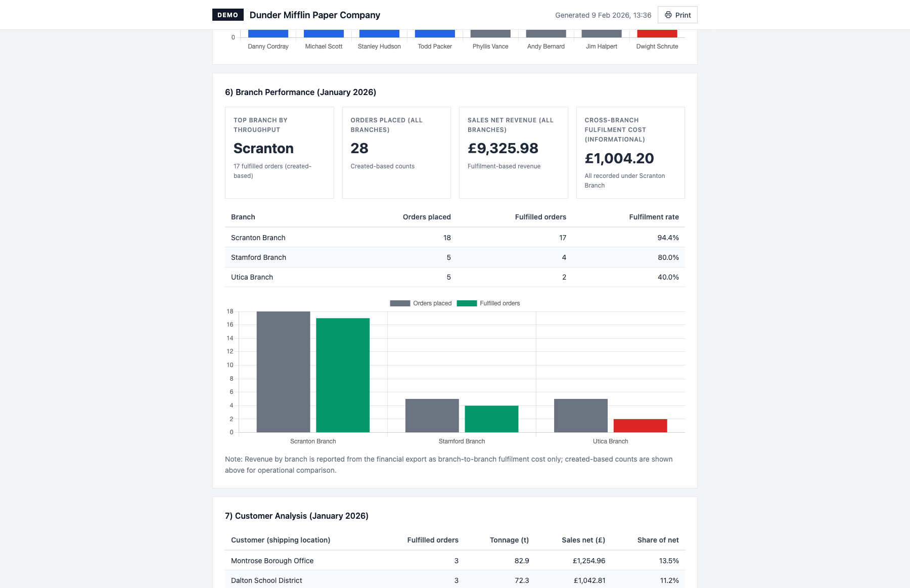Click Dwight Schrute's red bar
910x588 pixels.
(657, 34)
